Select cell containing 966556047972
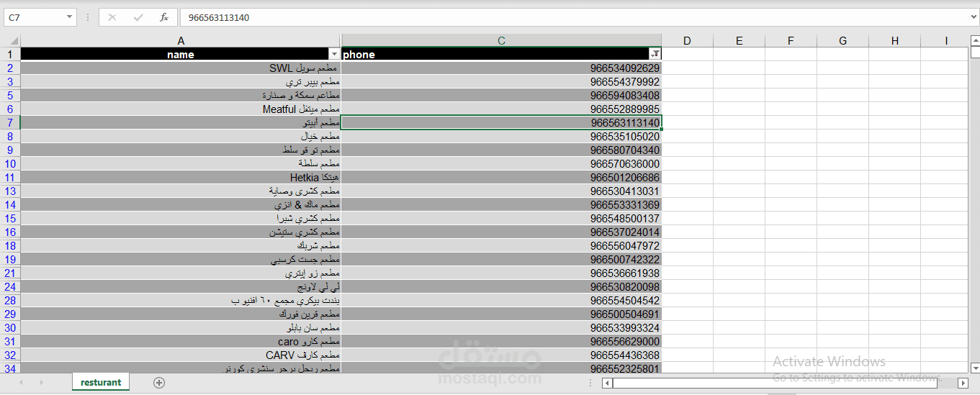This screenshot has width=980, height=395. [x=501, y=246]
